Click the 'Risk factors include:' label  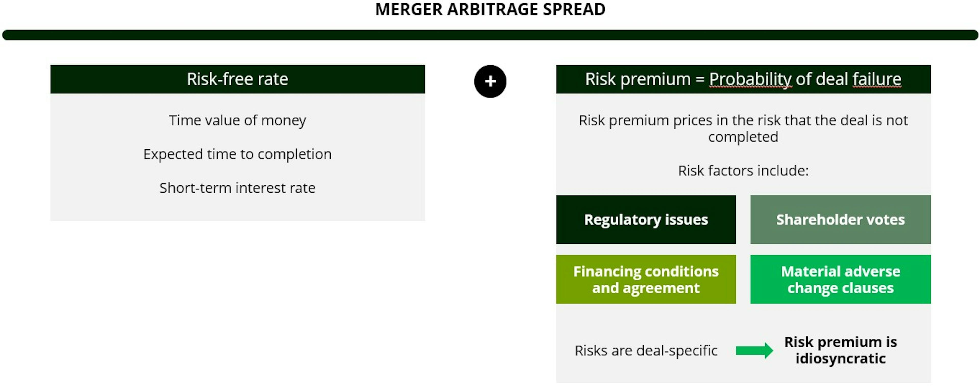pyautogui.click(x=743, y=171)
